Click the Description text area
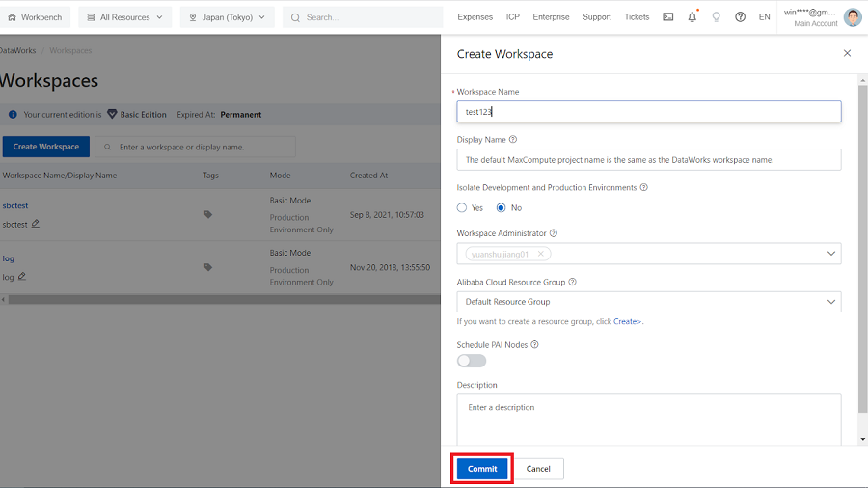Viewport: 868px width, 488px height. (x=648, y=419)
